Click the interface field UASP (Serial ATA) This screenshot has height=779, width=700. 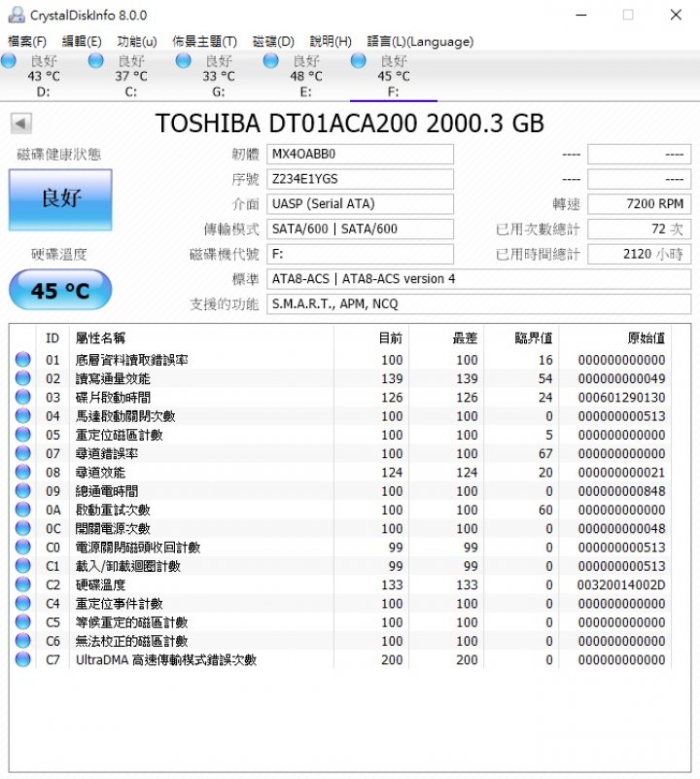tap(360, 203)
